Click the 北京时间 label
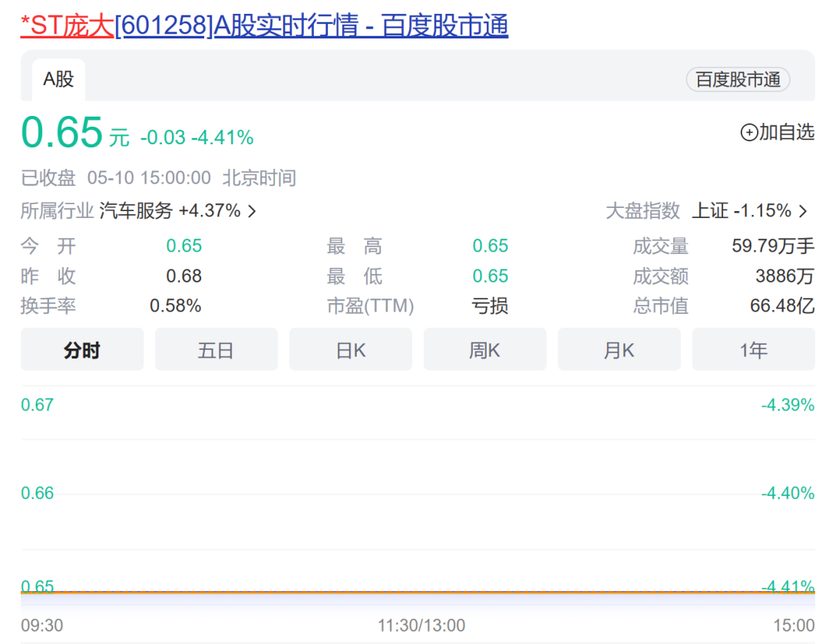 [259, 177]
